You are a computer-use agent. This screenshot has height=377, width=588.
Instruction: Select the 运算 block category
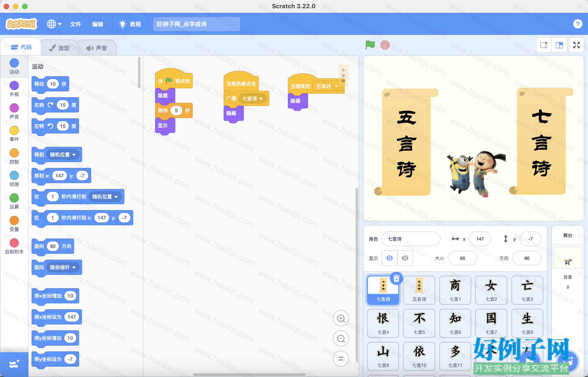[x=14, y=202]
